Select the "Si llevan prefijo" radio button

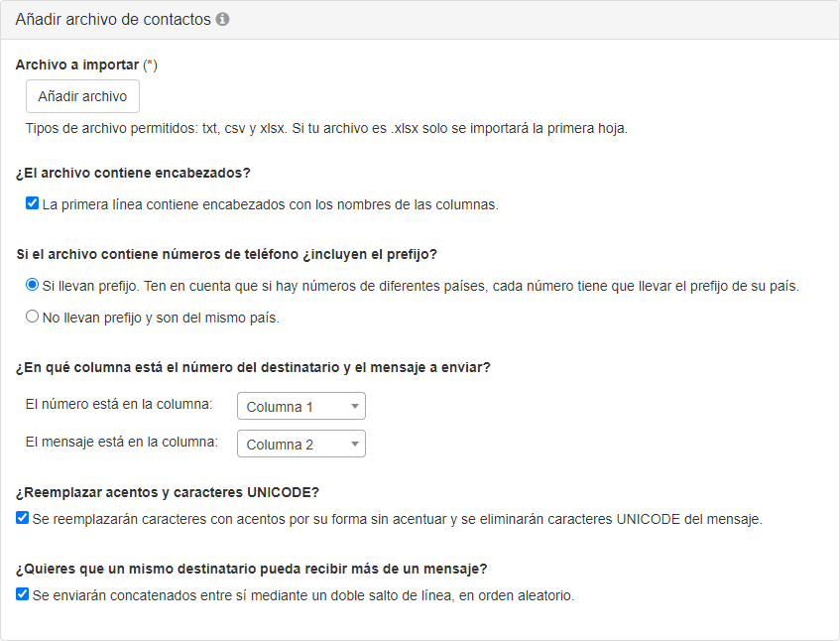click(x=32, y=285)
